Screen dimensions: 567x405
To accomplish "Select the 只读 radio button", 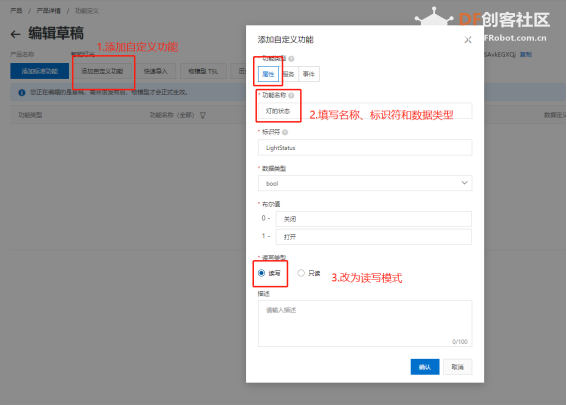I will [x=301, y=273].
